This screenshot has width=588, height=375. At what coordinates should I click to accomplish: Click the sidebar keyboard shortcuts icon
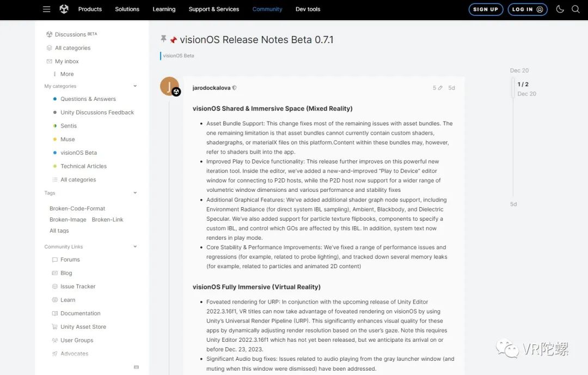137,367
